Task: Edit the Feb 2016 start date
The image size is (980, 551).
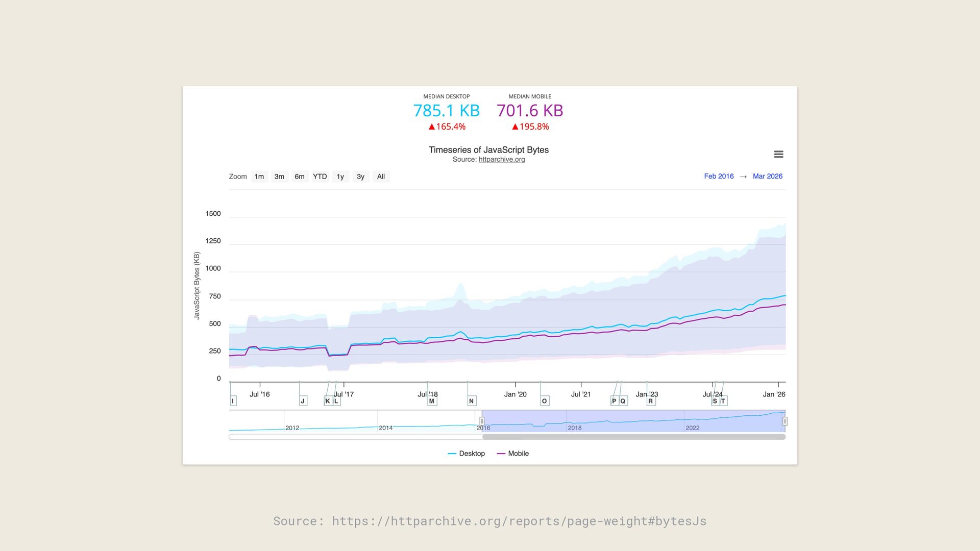Action: click(719, 176)
